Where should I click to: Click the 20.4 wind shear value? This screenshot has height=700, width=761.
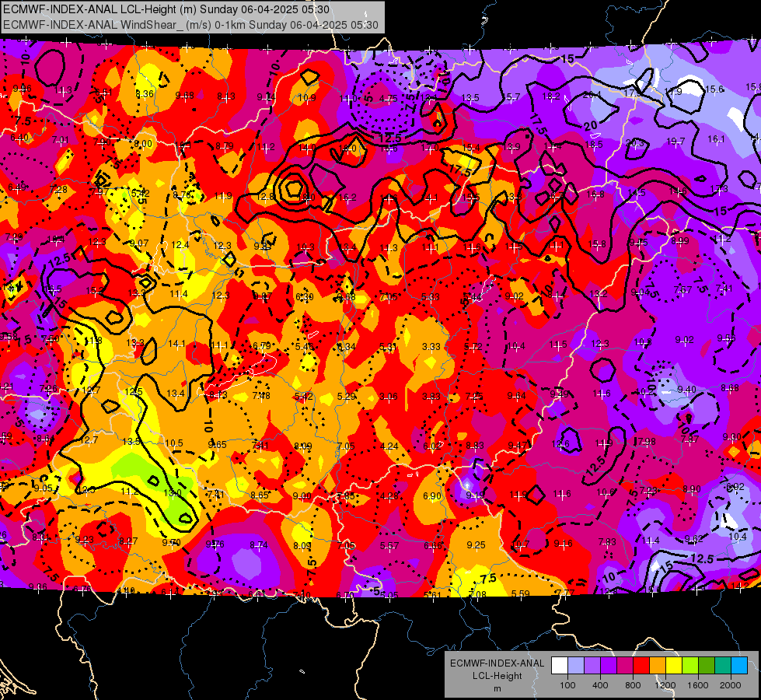coord(592,95)
